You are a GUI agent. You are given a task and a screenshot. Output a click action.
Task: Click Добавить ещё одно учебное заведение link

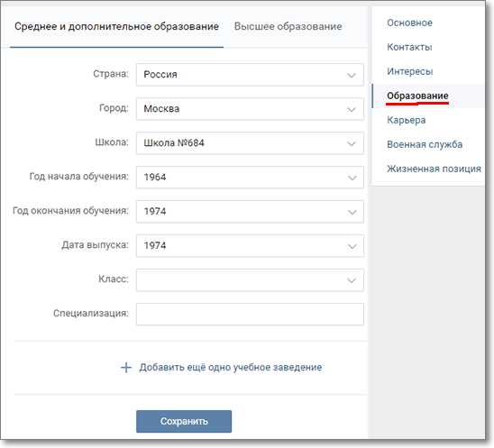[231, 368]
